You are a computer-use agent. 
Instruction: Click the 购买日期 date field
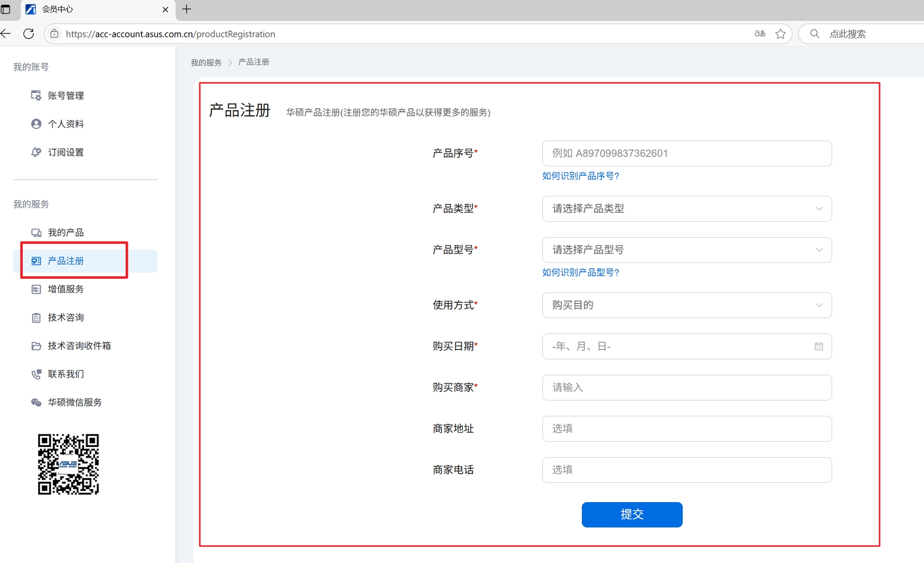687,346
